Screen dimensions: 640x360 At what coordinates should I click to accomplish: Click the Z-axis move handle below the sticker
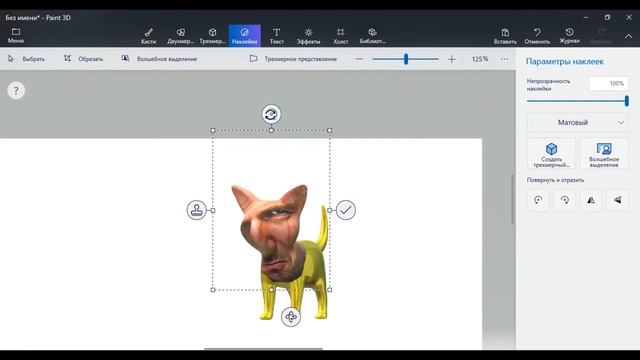point(291,317)
